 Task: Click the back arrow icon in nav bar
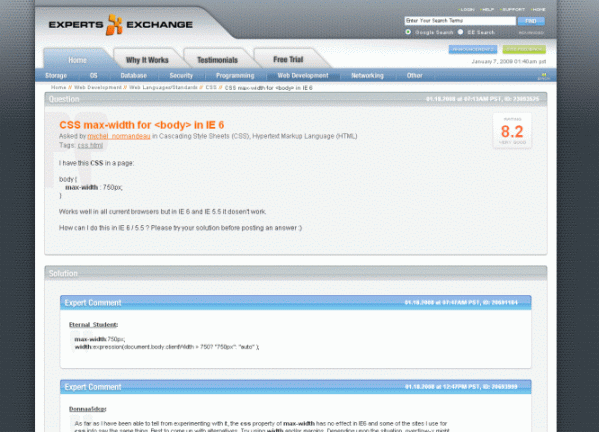pyautogui.click(x=544, y=76)
